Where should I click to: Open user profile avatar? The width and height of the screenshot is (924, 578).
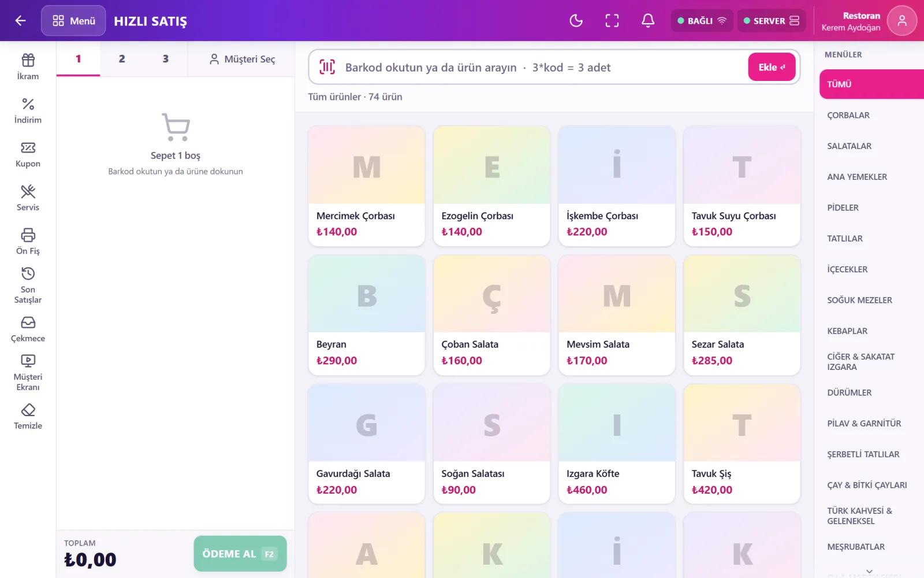[901, 21]
